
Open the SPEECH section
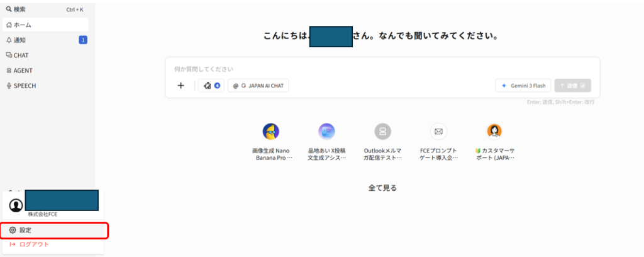click(x=45, y=86)
